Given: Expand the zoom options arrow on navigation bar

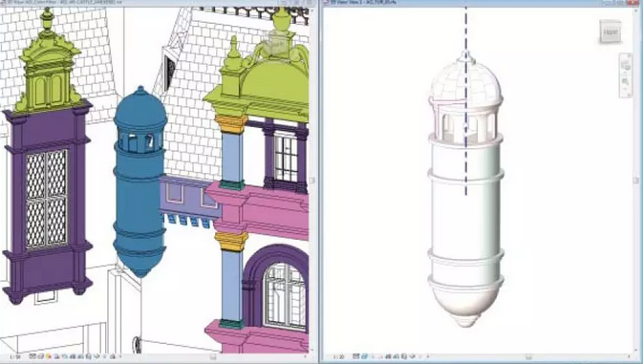Looking at the screenshot, I should (625, 89).
